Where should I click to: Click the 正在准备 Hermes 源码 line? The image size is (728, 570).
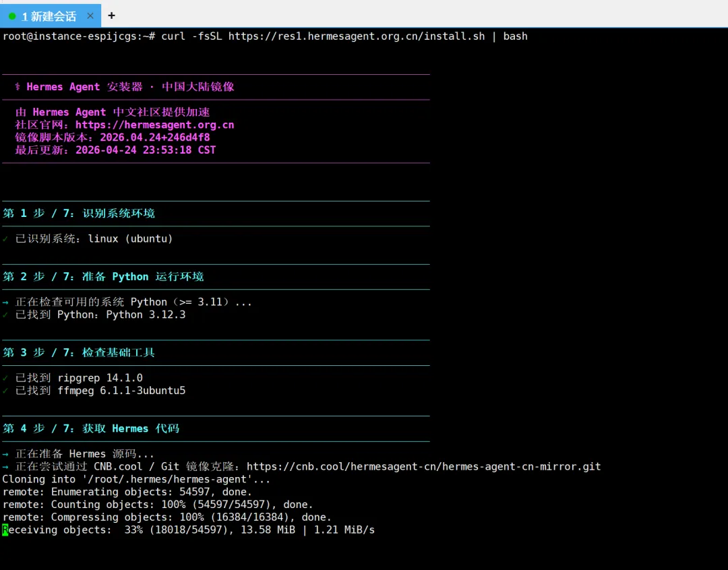[78, 454]
